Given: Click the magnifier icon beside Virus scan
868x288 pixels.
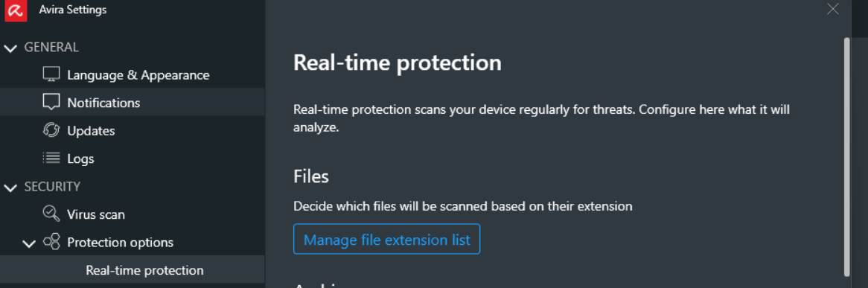Looking at the screenshot, I should (51, 214).
